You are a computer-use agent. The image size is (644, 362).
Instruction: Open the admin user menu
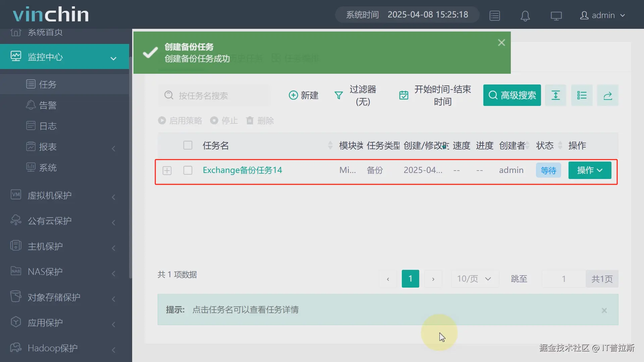603,15
